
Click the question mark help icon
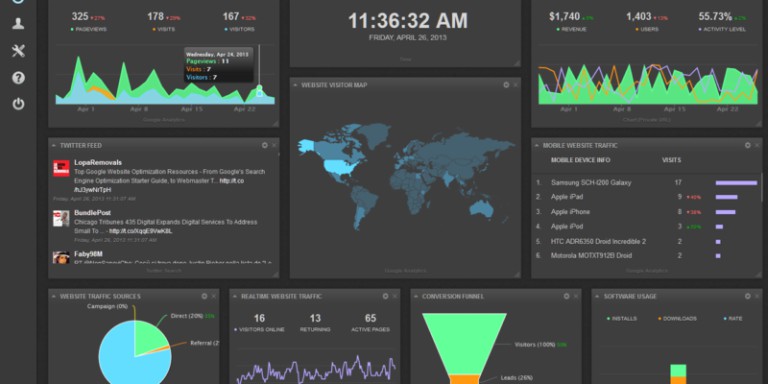(18, 77)
